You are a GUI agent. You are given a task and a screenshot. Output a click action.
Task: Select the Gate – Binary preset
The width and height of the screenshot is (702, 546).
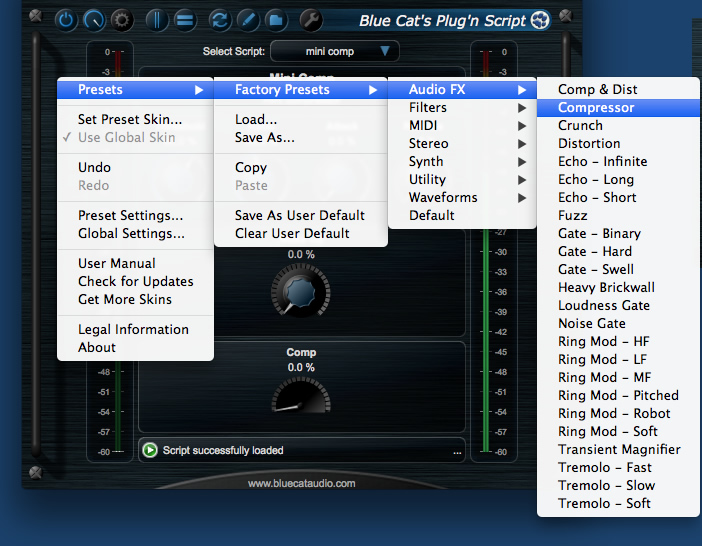tap(618, 233)
